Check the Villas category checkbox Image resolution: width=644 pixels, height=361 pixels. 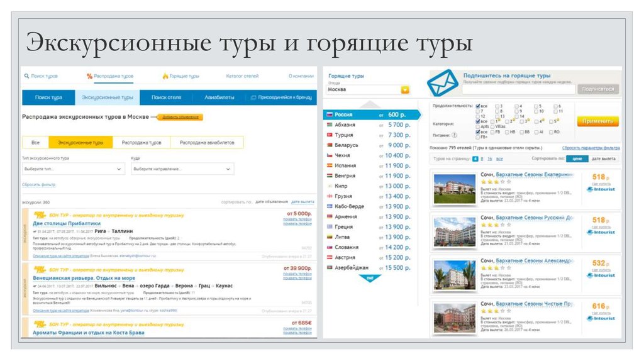492,126
